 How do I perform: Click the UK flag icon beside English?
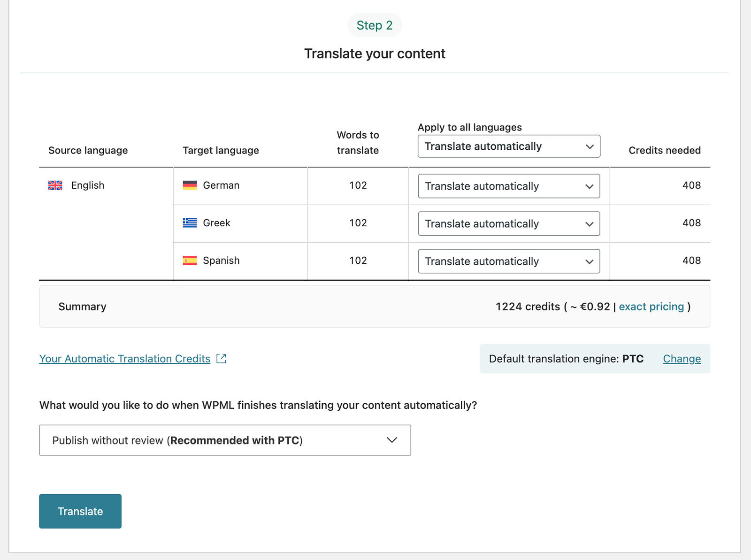tap(55, 185)
